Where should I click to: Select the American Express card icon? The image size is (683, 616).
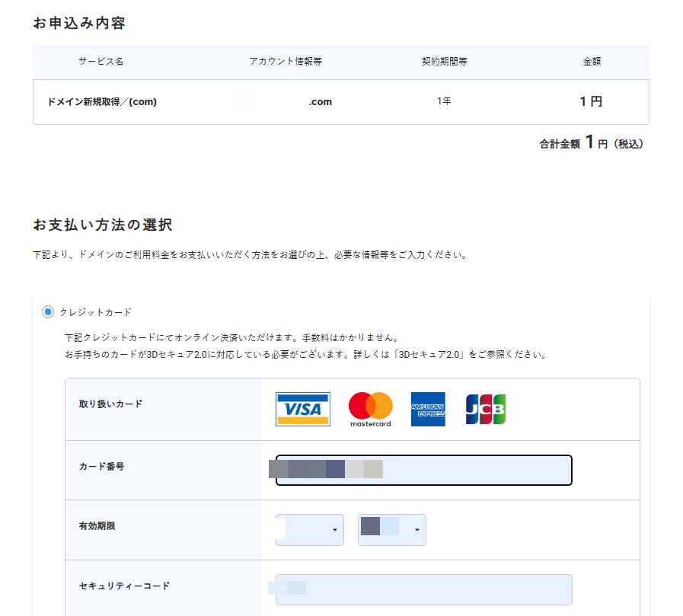point(428,409)
